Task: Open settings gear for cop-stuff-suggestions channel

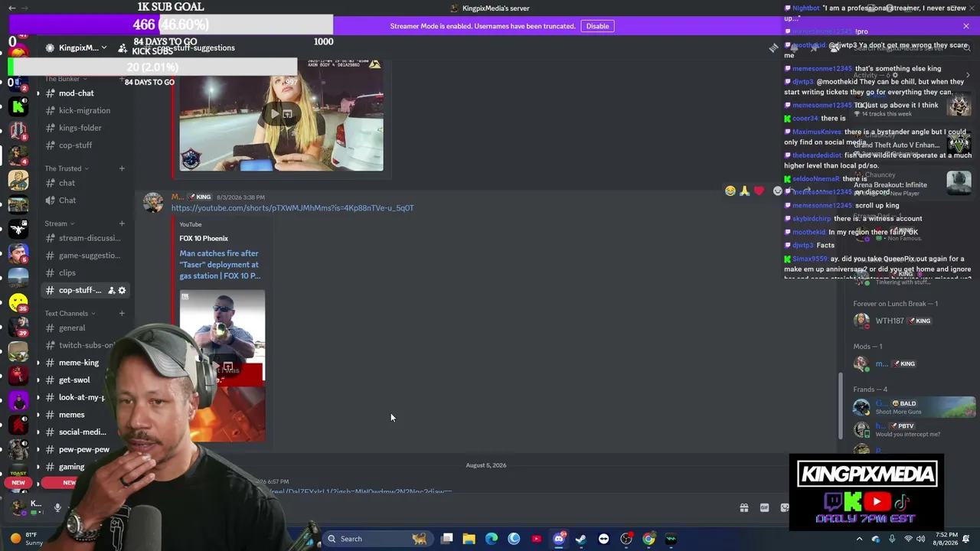Action: [x=122, y=290]
